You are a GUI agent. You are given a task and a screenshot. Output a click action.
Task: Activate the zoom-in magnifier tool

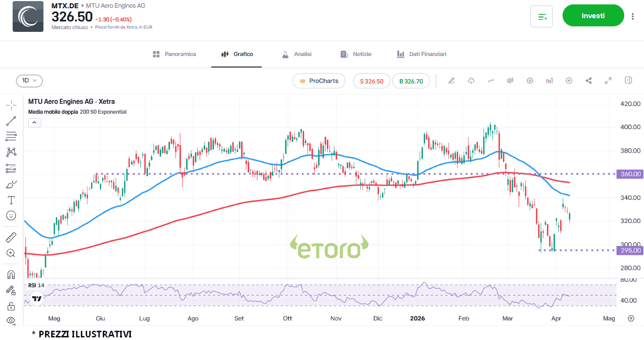[11, 253]
